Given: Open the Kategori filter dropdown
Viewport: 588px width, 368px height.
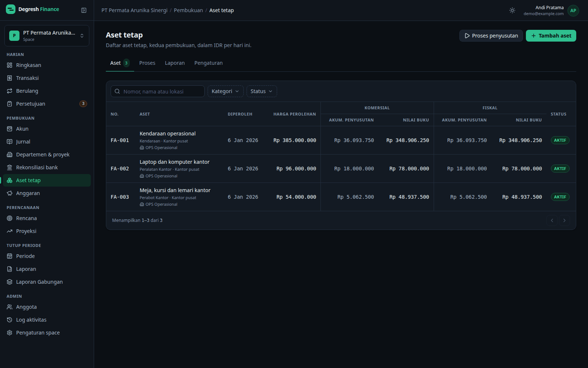Looking at the screenshot, I should [x=225, y=91].
